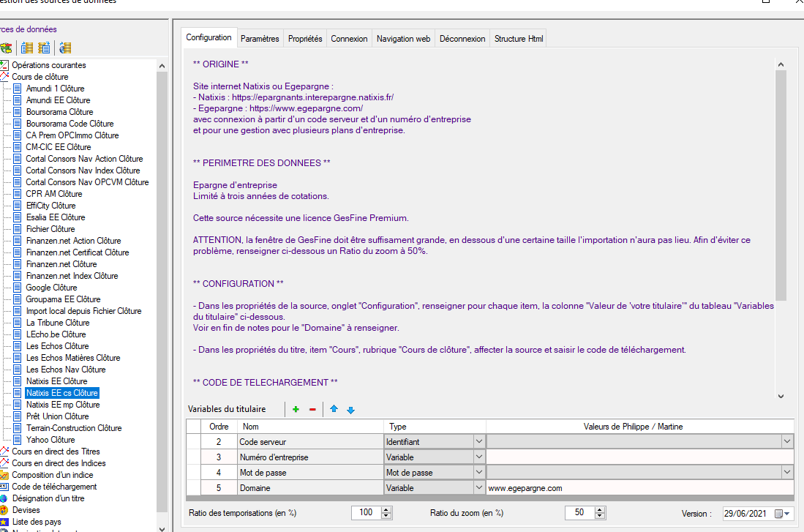Move variable down with blue down arrow

click(350, 410)
